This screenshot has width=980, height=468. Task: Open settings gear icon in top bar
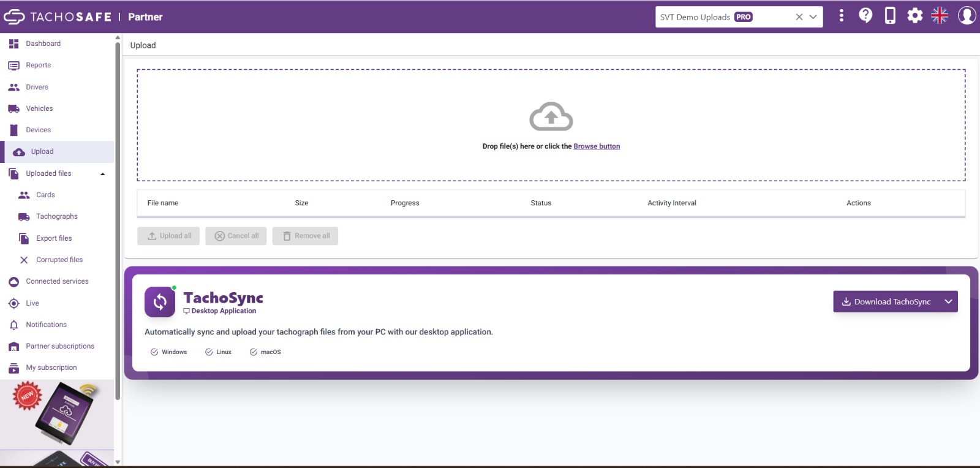[x=915, y=16]
